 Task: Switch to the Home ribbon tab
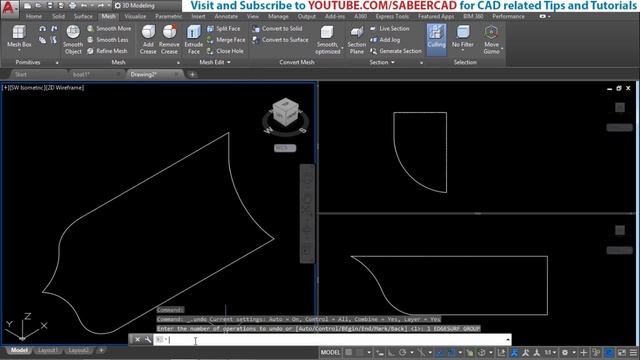33,16
